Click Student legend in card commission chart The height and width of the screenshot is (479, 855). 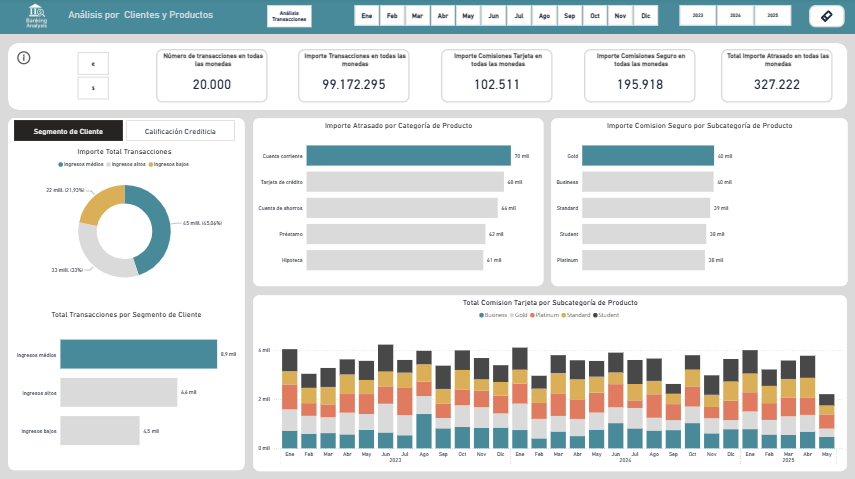coord(606,315)
